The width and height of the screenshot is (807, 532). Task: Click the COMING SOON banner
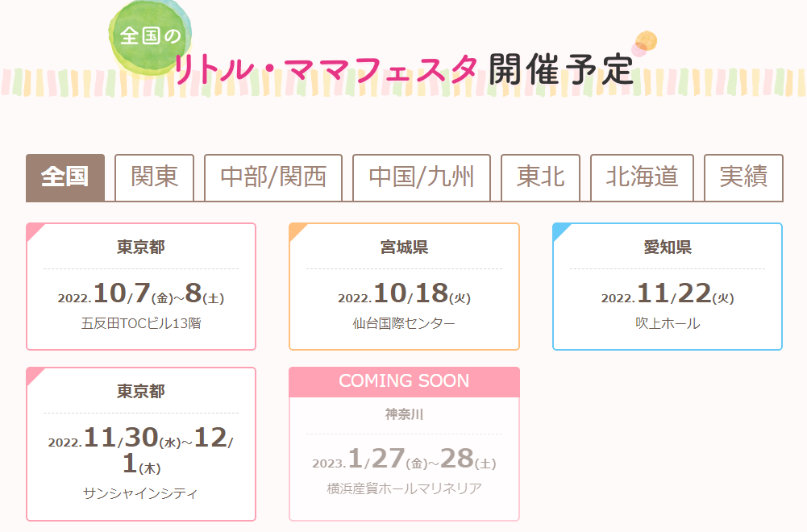pos(404,381)
